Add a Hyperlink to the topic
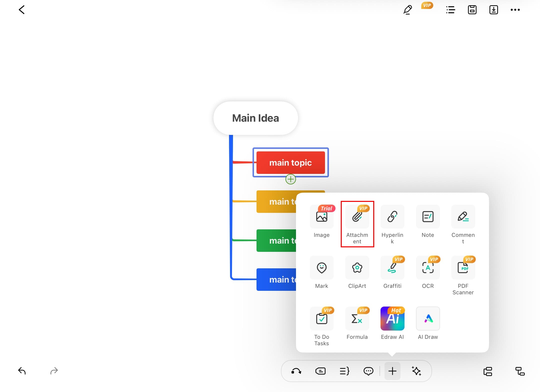Viewport: 540px width, 392px height. pos(392,217)
